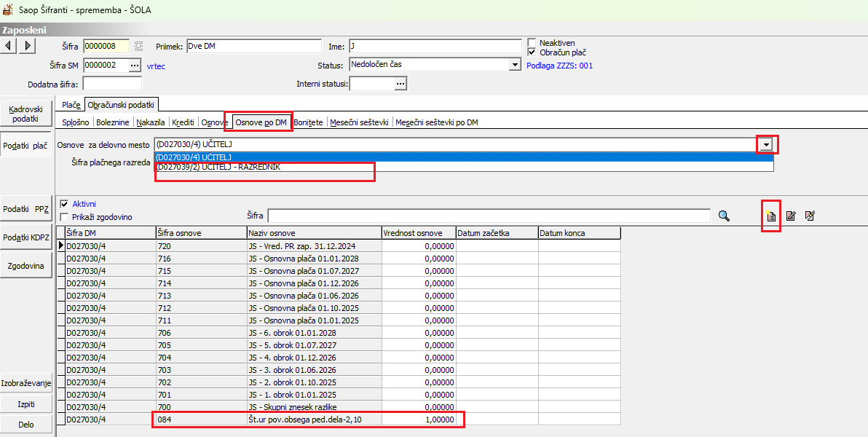This screenshot has height=437, width=868.
Task: Click Zgodovina side button
Action: pyautogui.click(x=25, y=265)
